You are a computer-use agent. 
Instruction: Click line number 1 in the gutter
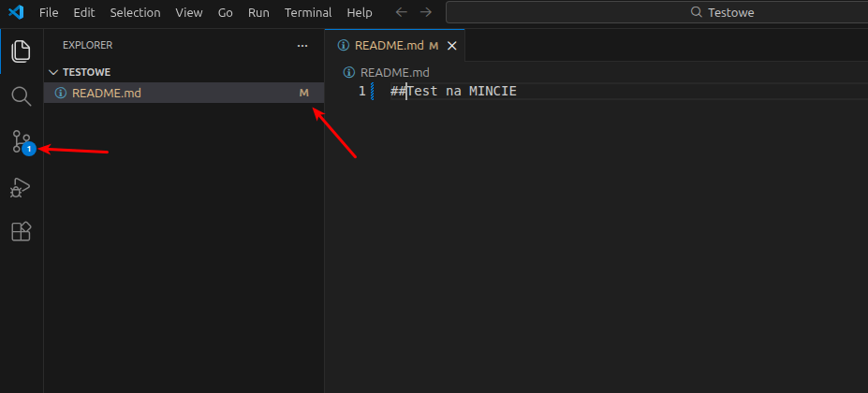[362, 92]
